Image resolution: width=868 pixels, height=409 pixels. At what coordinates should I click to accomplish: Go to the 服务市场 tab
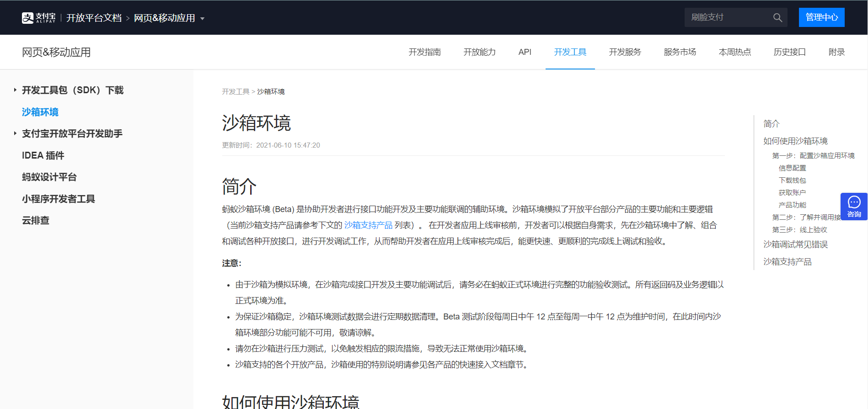tap(680, 52)
